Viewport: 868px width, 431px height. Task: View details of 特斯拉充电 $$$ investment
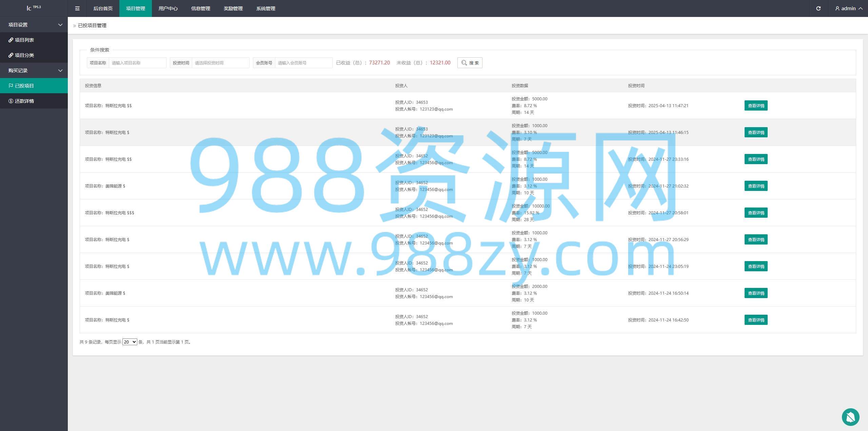[x=756, y=213]
